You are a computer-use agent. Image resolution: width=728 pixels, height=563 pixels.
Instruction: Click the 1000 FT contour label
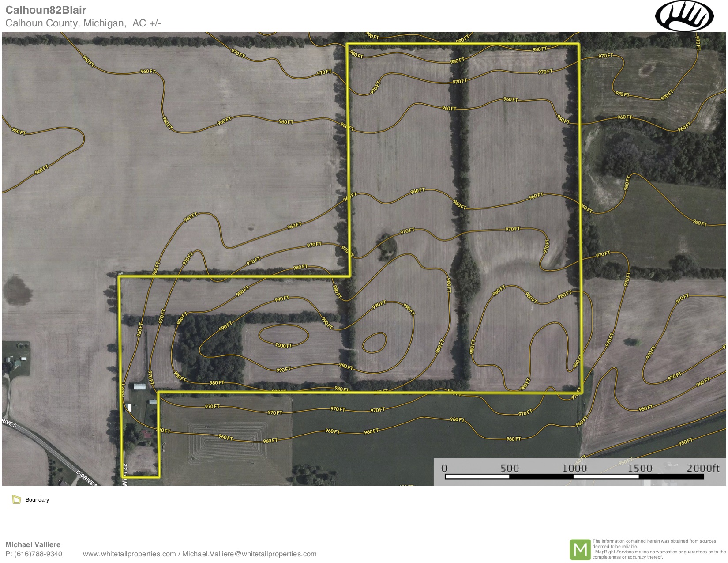pyautogui.click(x=283, y=345)
